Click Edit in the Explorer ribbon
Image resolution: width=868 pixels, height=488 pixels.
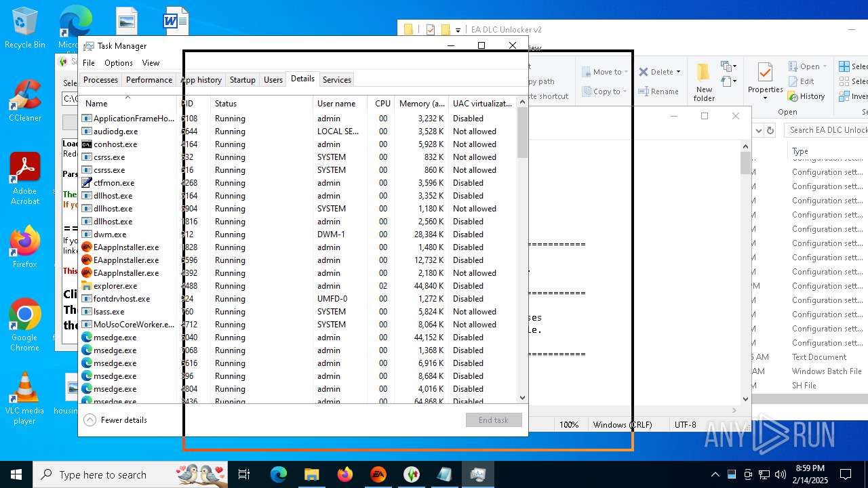click(x=801, y=81)
